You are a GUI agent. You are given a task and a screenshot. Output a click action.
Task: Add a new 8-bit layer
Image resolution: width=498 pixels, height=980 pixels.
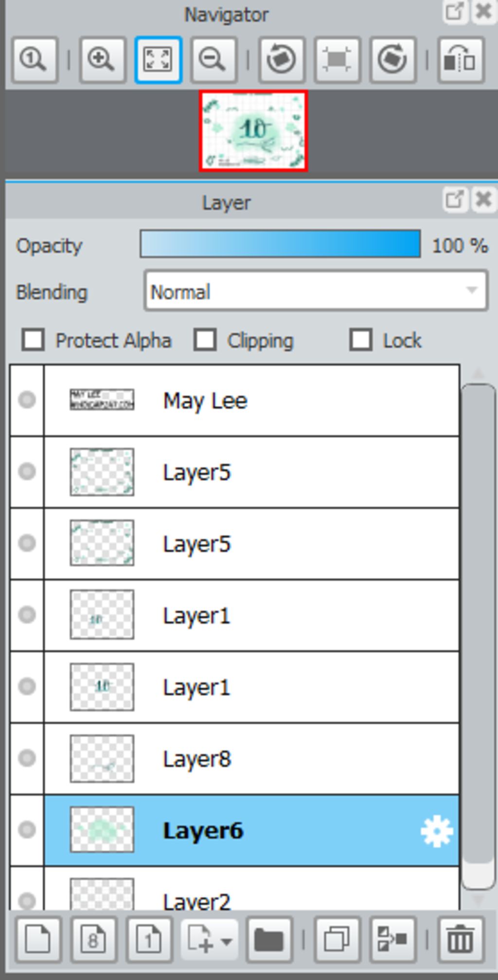click(93, 940)
